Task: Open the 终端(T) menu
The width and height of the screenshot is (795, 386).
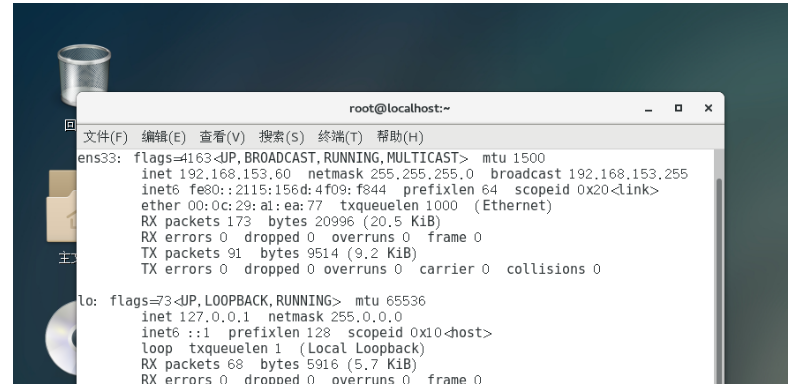Action: 340,137
